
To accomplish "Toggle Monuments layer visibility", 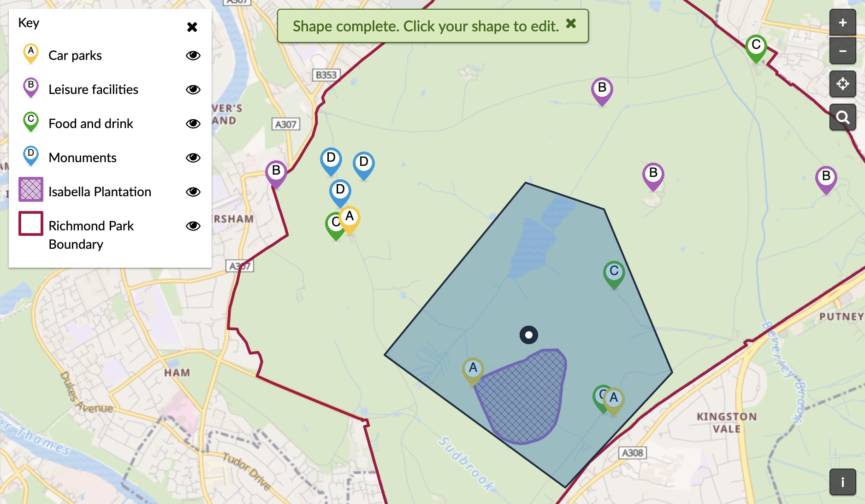I will (193, 158).
